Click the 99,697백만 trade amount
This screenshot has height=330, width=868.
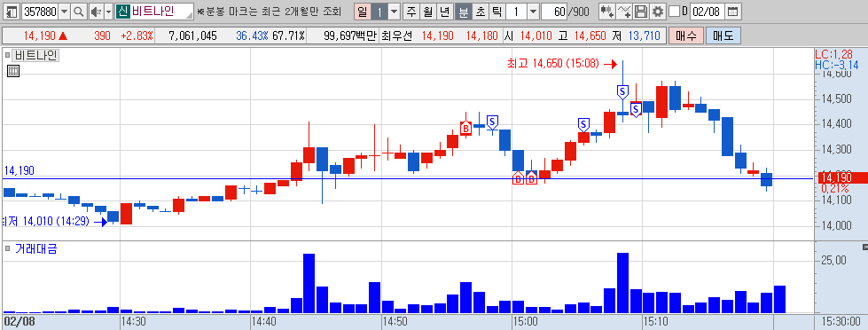pos(350,36)
